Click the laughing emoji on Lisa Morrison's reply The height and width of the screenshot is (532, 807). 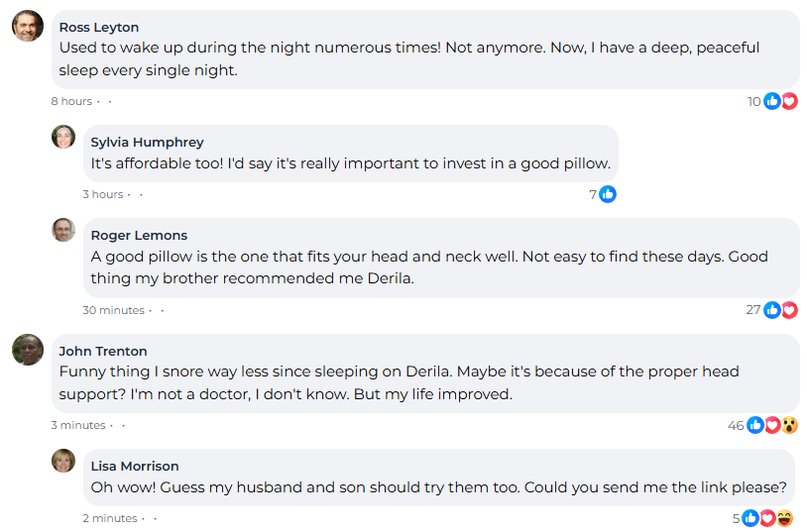(784, 518)
